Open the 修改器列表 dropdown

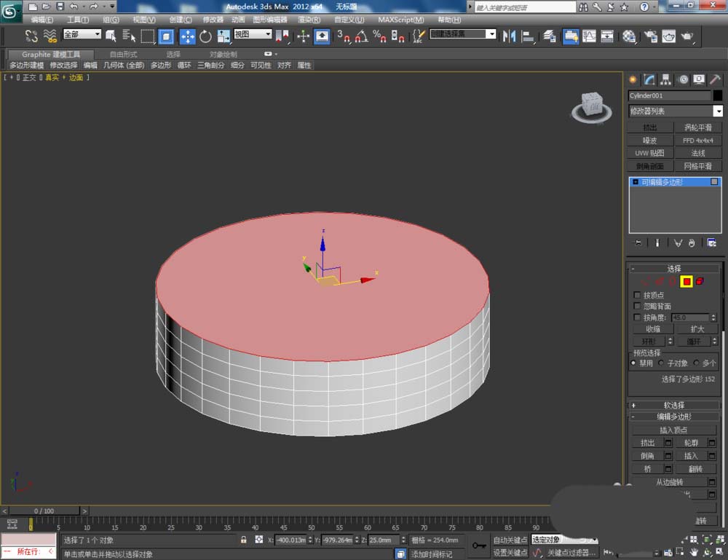718,111
